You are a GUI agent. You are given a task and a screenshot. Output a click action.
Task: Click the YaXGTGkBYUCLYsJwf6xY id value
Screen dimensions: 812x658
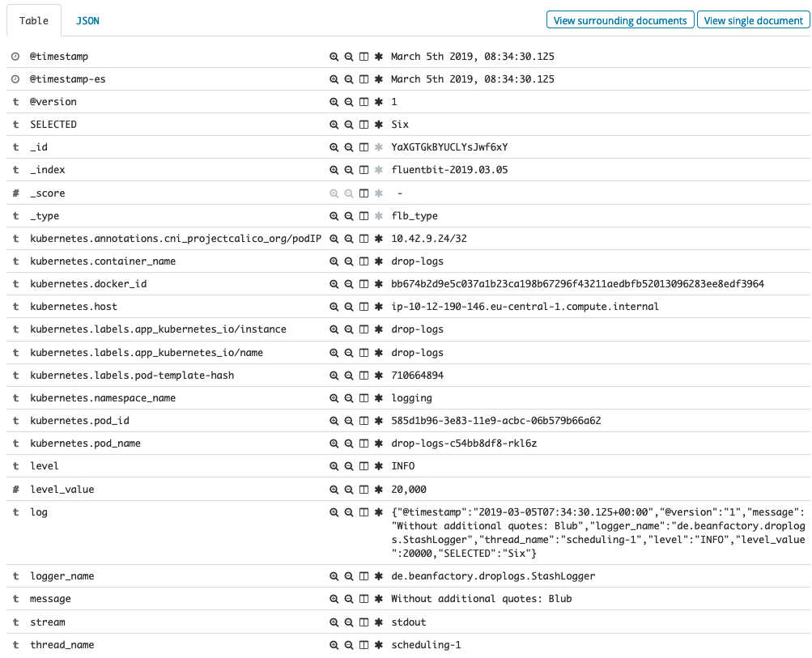[449, 147]
